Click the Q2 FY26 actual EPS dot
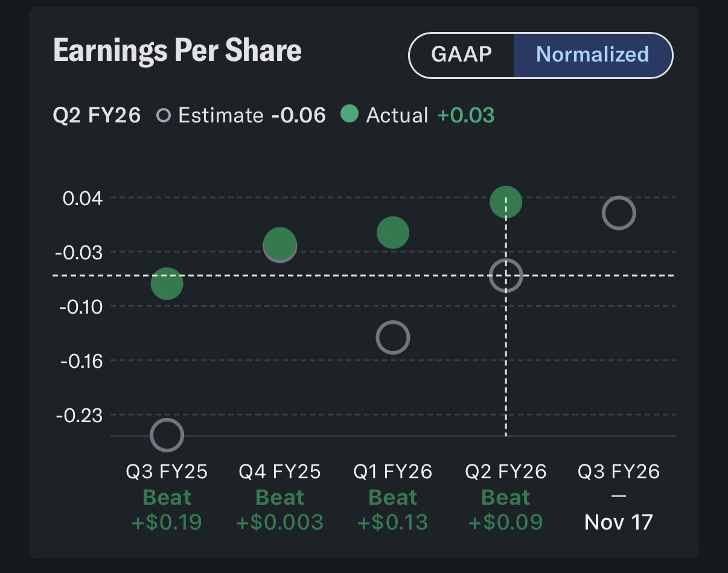728x573 pixels. coord(506,201)
